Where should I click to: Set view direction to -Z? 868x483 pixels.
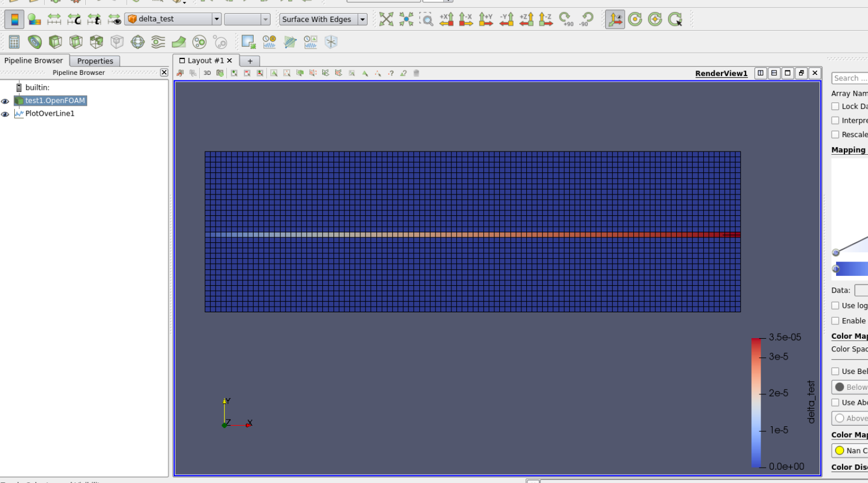[x=546, y=19]
